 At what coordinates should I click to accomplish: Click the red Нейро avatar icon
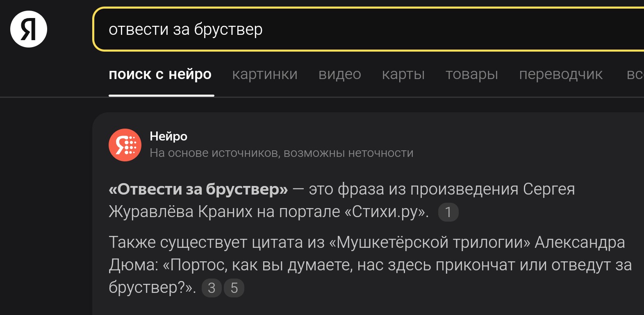point(125,145)
